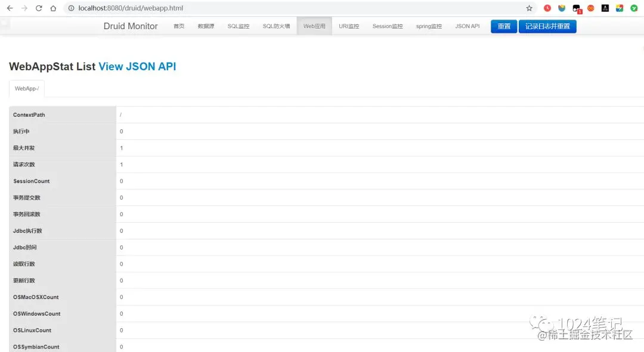Click the ContextPath row label
Image resolution: width=644 pixels, height=352 pixels.
29,115
